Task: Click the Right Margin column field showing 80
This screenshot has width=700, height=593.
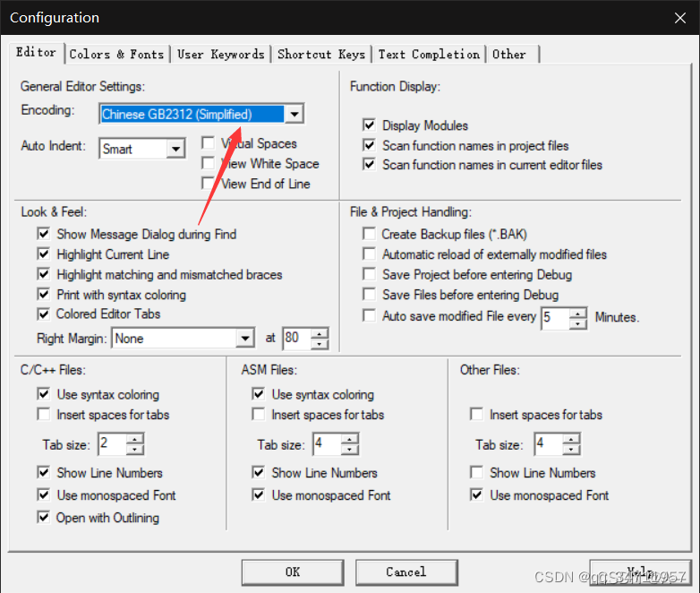Action: click(297, 339)
